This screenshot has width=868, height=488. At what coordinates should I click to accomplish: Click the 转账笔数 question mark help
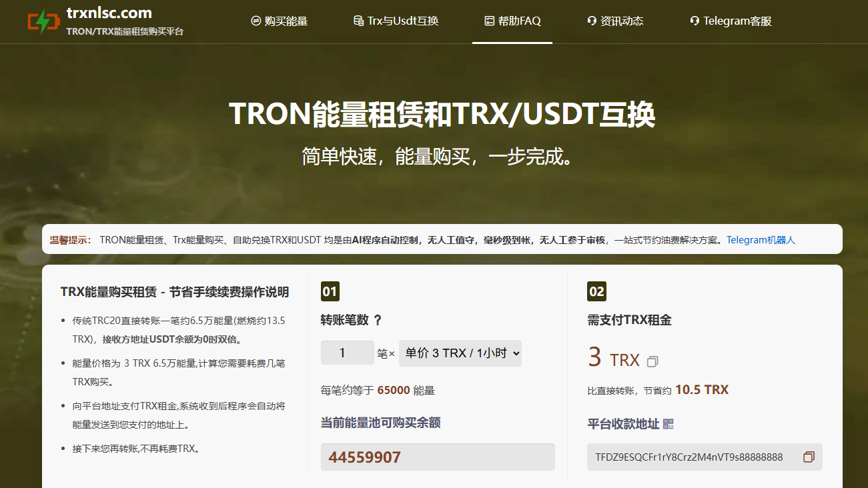coord(378,320)
